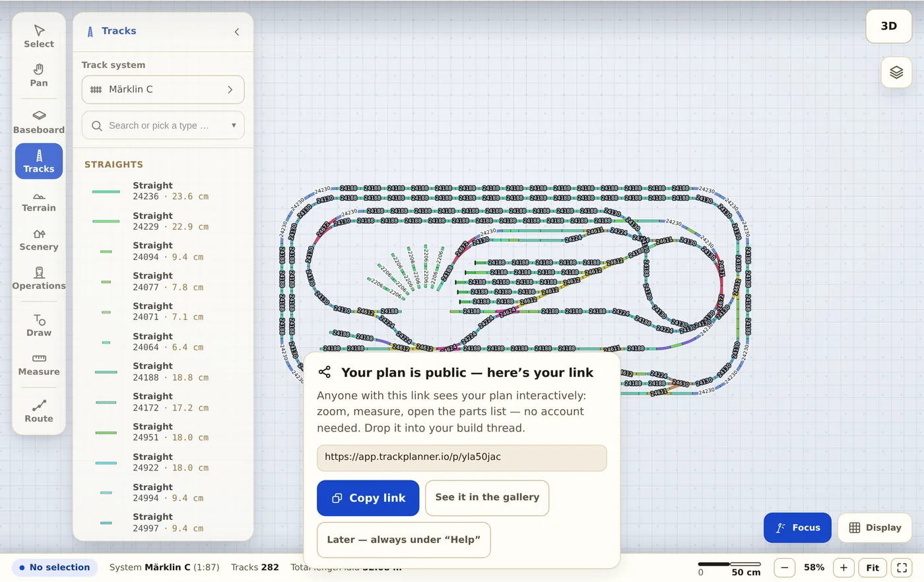This screenshot has width=924, height=582.
Task: Select Straight 24229 22.9 cm track
Action: (x=163, y=221)
